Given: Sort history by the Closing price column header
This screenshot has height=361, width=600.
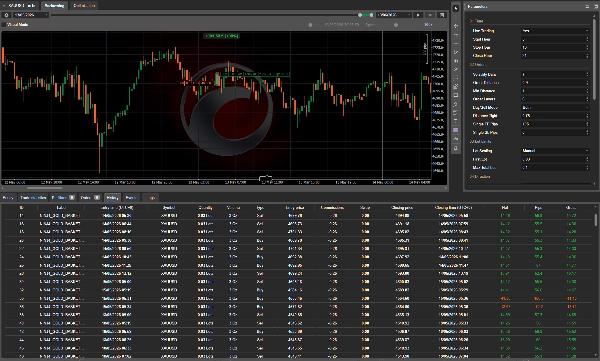Looking at the screenshot, I should coord(402,207).
